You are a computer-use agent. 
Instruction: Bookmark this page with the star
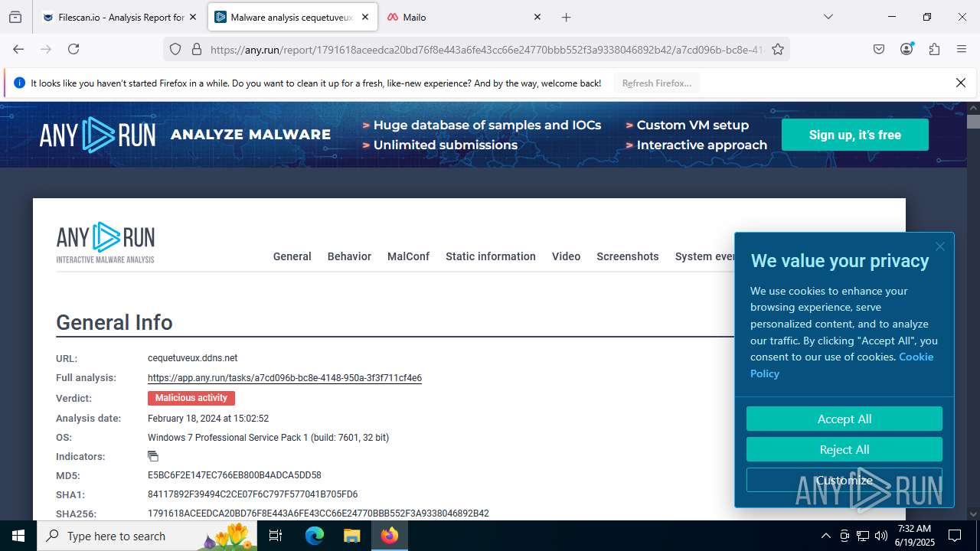tap(778, 49)
